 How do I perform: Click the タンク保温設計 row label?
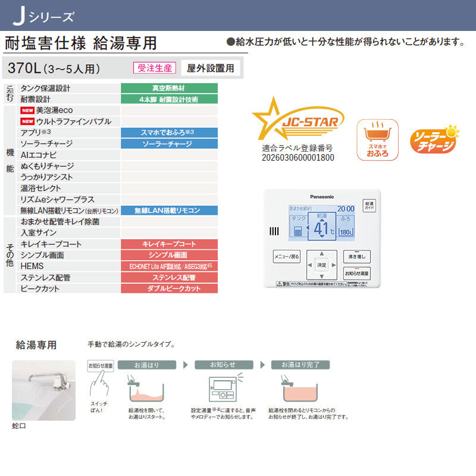pos(45,88)
